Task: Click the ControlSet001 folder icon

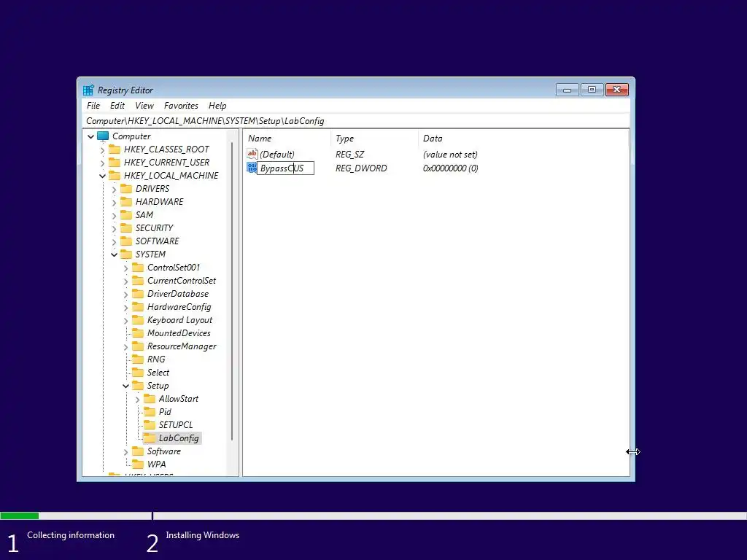Action: (138, 268)
